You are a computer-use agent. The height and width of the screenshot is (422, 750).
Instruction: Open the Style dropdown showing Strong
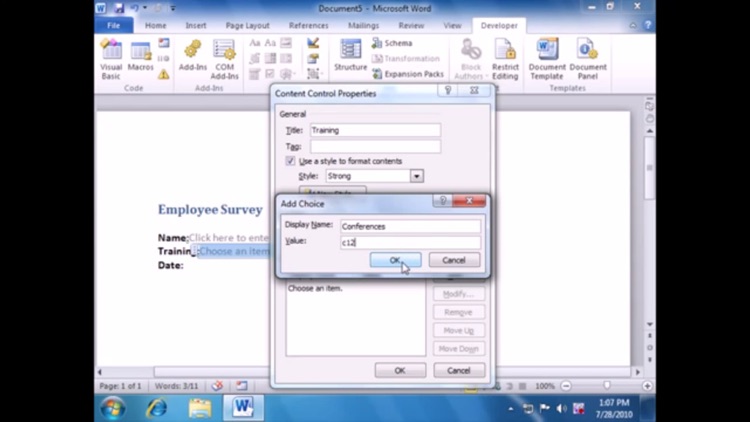pos(417,176)
